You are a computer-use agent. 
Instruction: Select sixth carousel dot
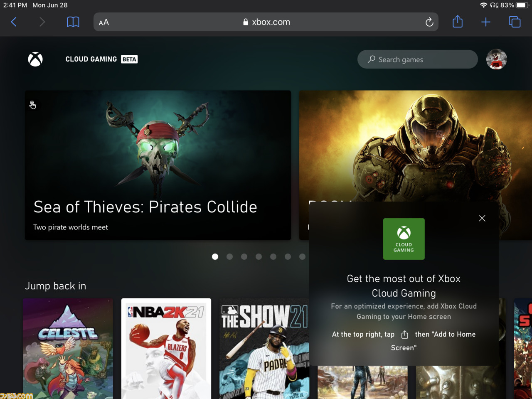(288, 256)
